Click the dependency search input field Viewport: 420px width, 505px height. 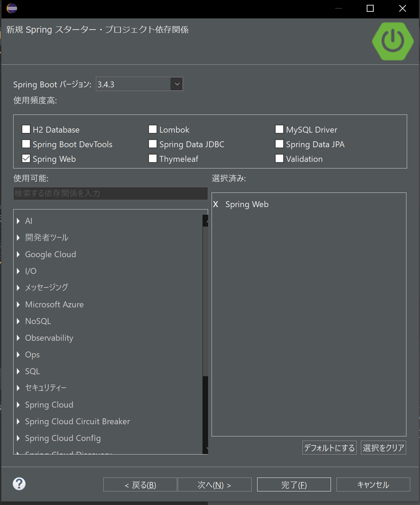pyautogui.click(x=111, y=194)
